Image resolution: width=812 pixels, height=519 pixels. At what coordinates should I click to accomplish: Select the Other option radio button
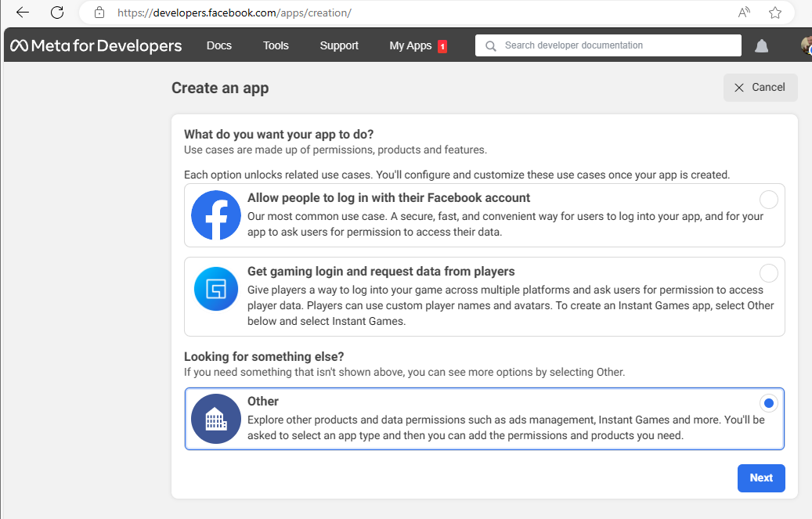[769, 403]
